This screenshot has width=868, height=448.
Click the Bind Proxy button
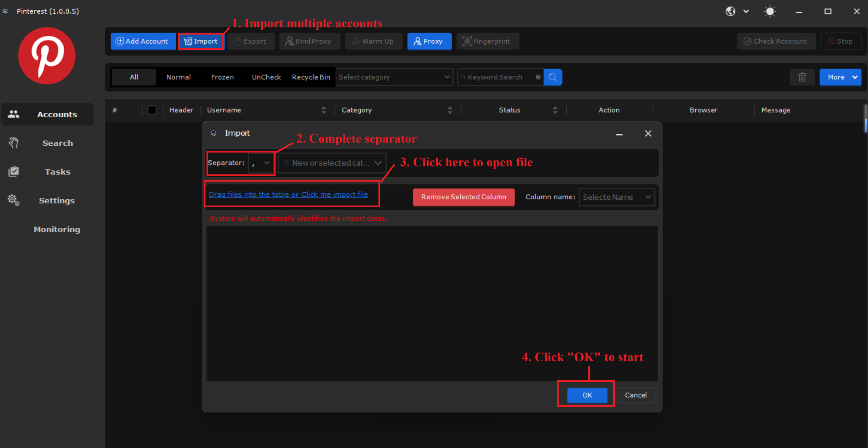(309, 41)
